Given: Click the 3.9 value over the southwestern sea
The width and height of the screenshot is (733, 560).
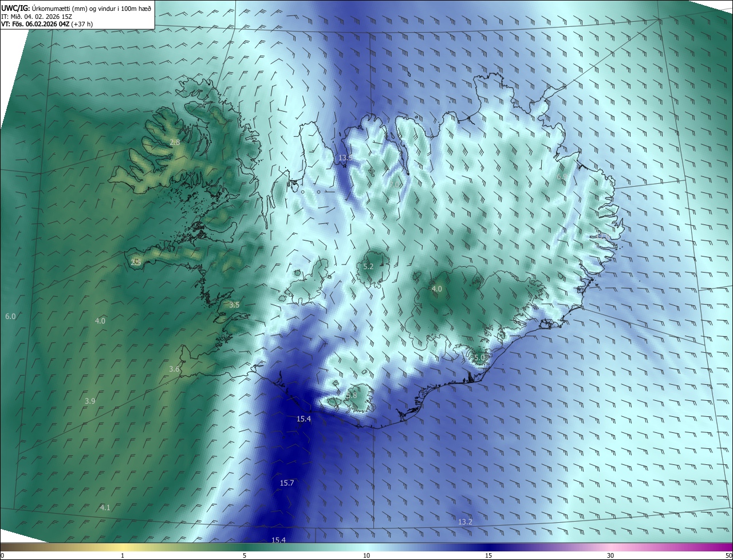Looking at the screenshot, I should 90,401.
